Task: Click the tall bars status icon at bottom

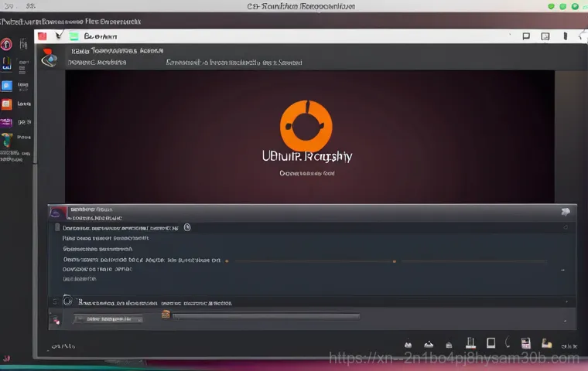Action: pos(470,343)
